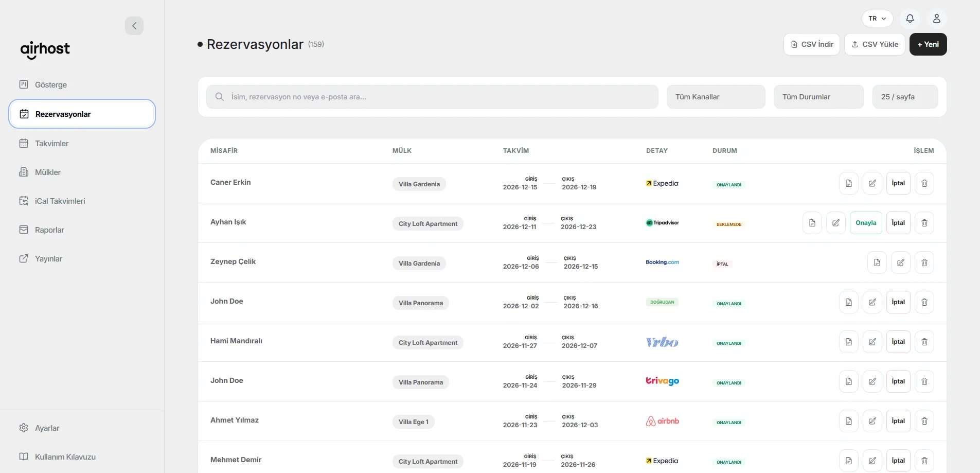Delete Hami Mandıralı reservation

(924, 342)
